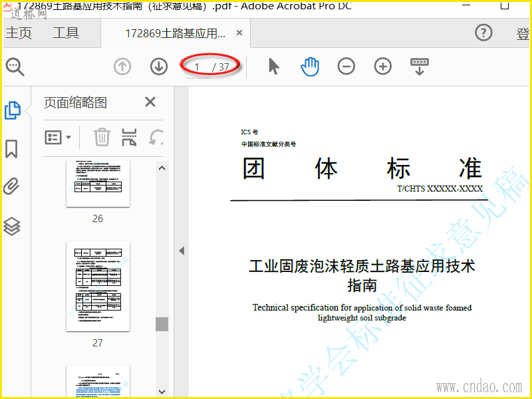This screenshot has width=532, height=399.
Task: Open the page thumbnails sidebar icon
Action: pos(13,110)
